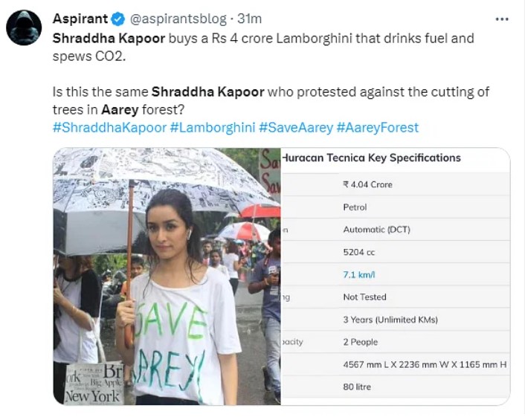Open the #ShraddhaKapoor hashtag
525x420 pixels.
[109, 127]
